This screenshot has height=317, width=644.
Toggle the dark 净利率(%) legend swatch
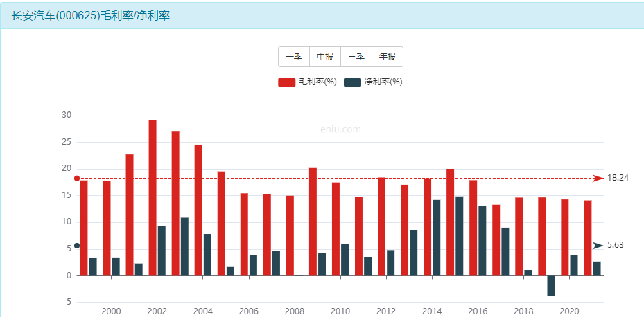pyautogui.click(x=353, y=82)
